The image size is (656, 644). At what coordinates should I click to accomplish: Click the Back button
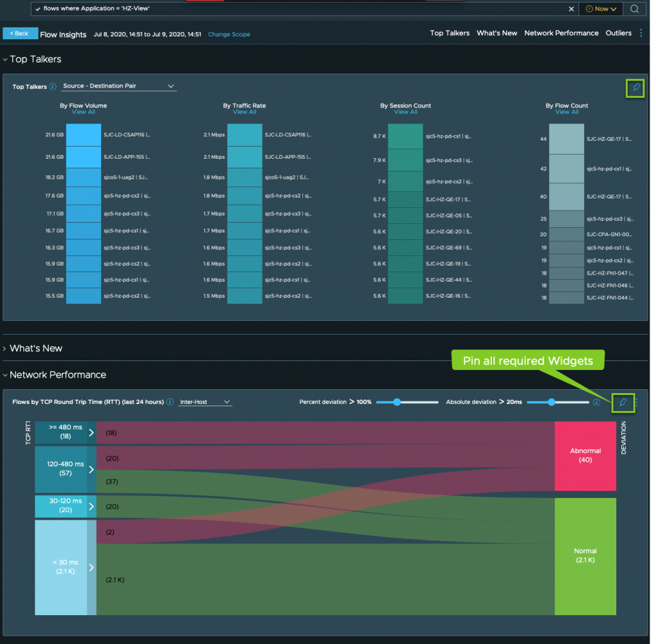point(20,33)
